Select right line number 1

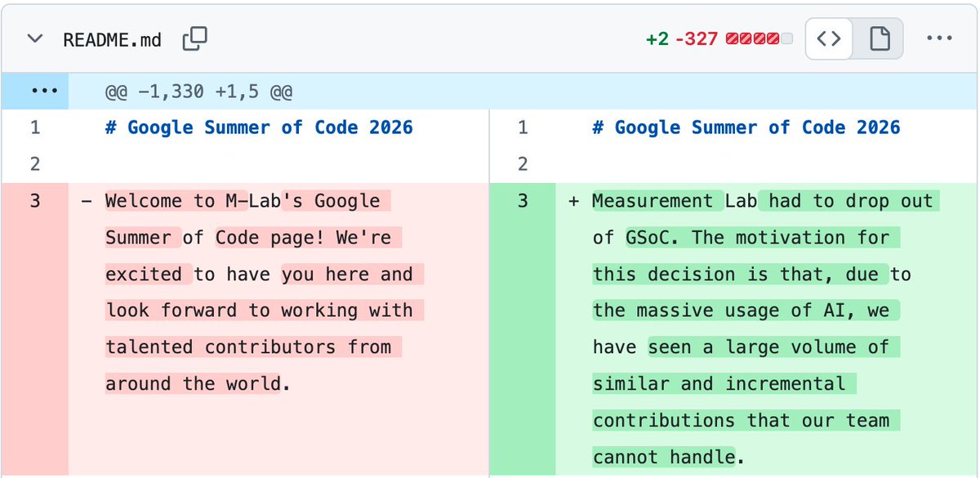(x=523, y=127)
